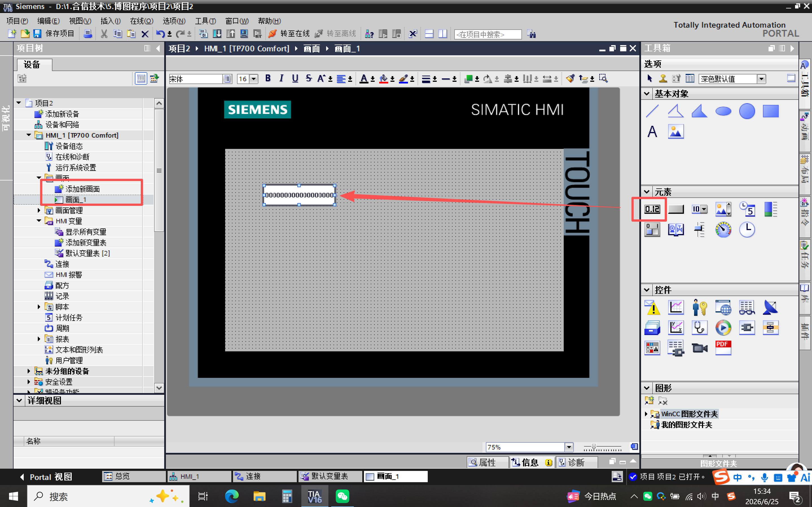Open the background fill color picker
This screenshot has height=507, width=812.
point(383,79)
